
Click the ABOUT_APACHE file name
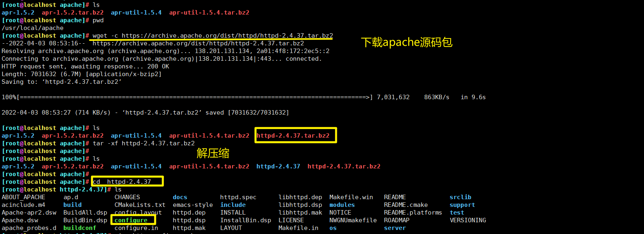tap(23, 197)
